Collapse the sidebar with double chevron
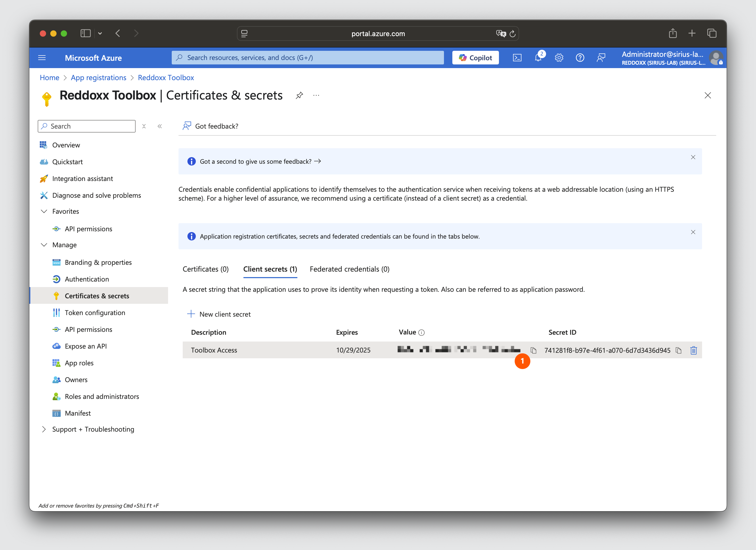Screen dimensions: 756x550 (160, 126)
